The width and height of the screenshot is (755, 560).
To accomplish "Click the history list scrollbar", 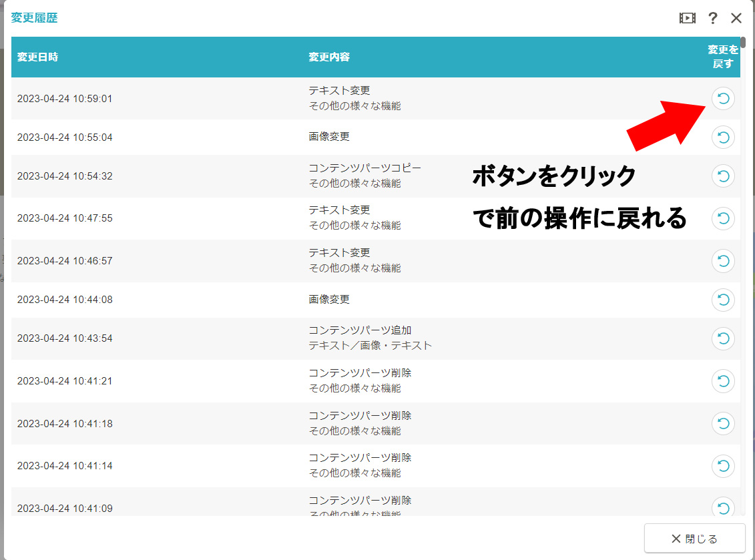I will pos(743,42).
